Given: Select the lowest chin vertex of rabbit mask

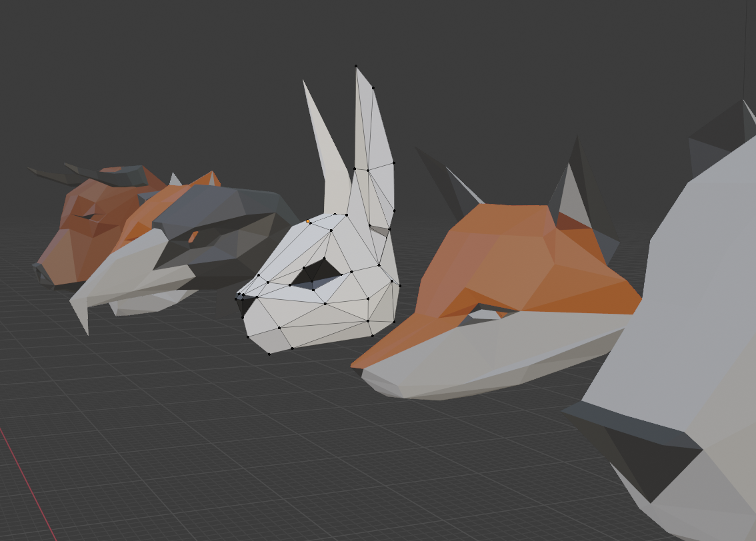Looking at the screenshot, I should pos(269,354).
